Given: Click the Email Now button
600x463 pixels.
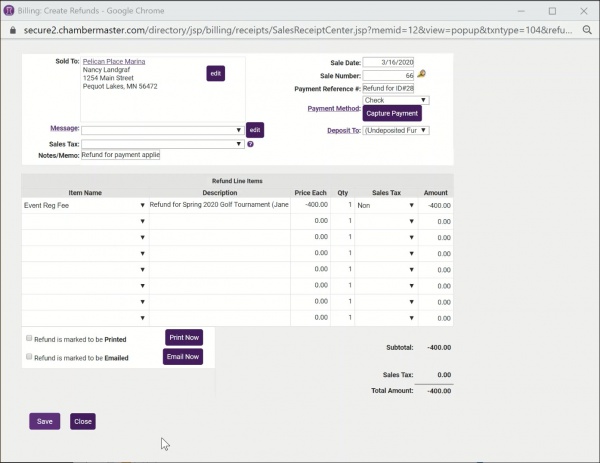Looking at the screenshot, I should click(184, 356).
